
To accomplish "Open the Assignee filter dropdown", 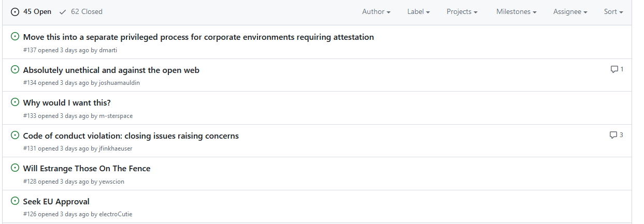I will 570,11.
